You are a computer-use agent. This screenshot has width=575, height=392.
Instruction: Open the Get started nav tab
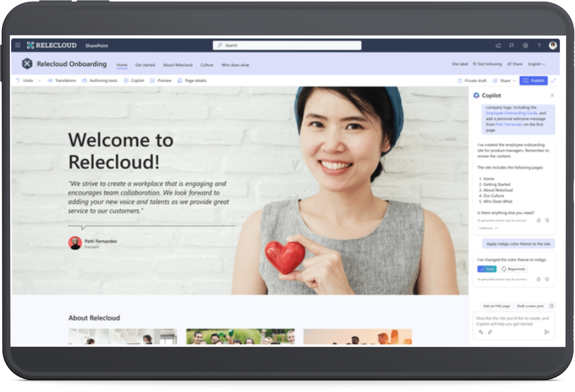coord(145,65)
